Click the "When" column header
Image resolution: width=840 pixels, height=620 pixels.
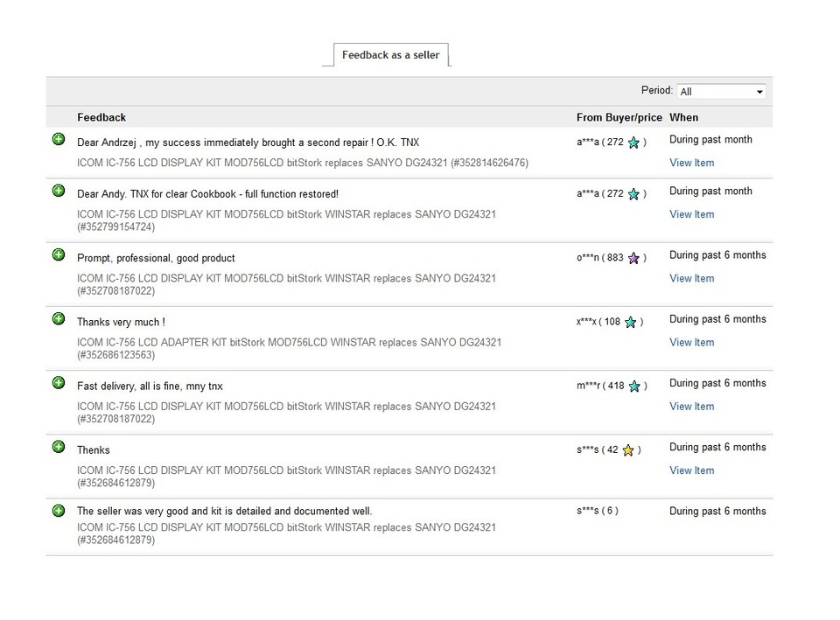683,117
